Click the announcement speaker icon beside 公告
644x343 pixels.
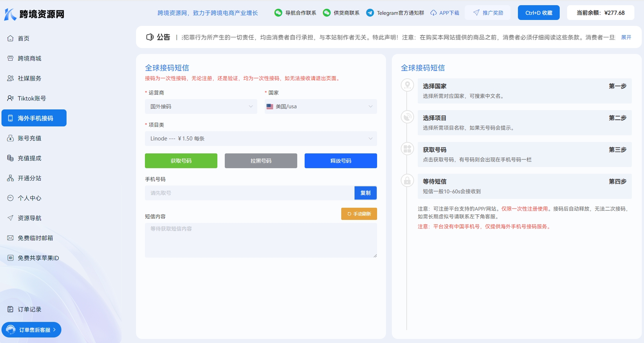click(150, 37)
